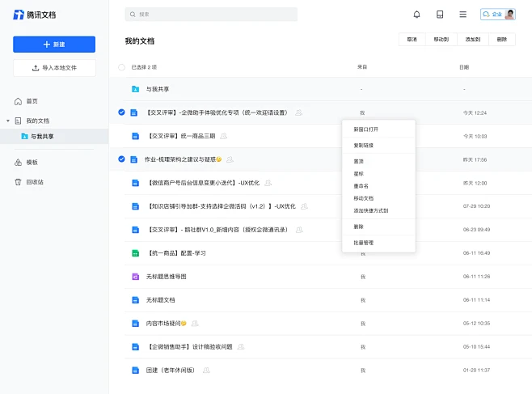
Task: Click the blue 新建 button
Action: (x=54, y=44)
